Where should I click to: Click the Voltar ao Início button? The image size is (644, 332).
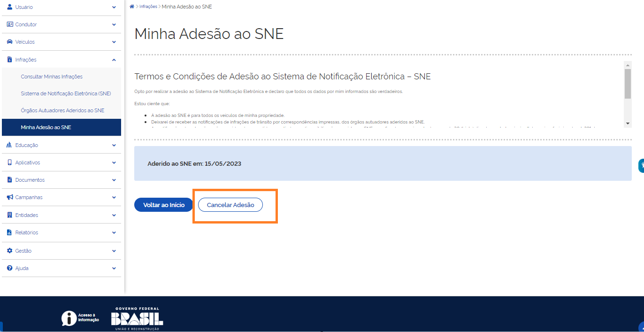pos(163,205)
